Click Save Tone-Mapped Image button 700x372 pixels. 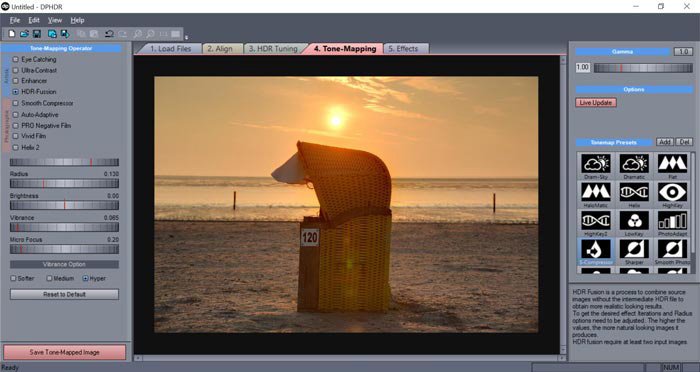click(x=64, y=352)
